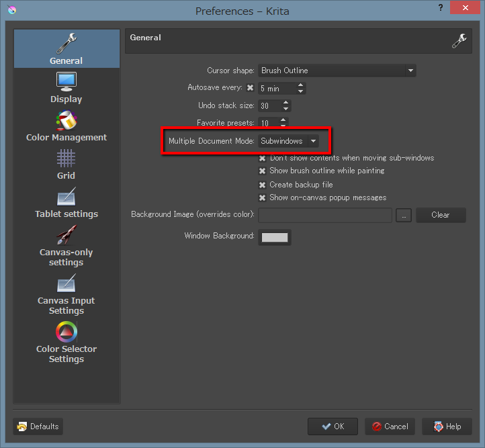The width and height of the screenshot is (485, 448).
Task: Open Color Management paint bucket icon
Action: coord(67,120)
